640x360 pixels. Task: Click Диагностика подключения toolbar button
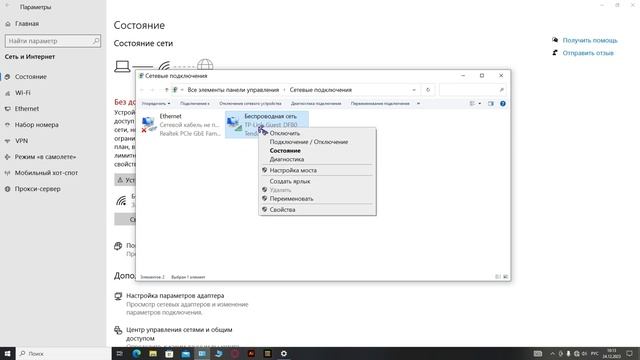pyautogui.click(x=316, y=104)
